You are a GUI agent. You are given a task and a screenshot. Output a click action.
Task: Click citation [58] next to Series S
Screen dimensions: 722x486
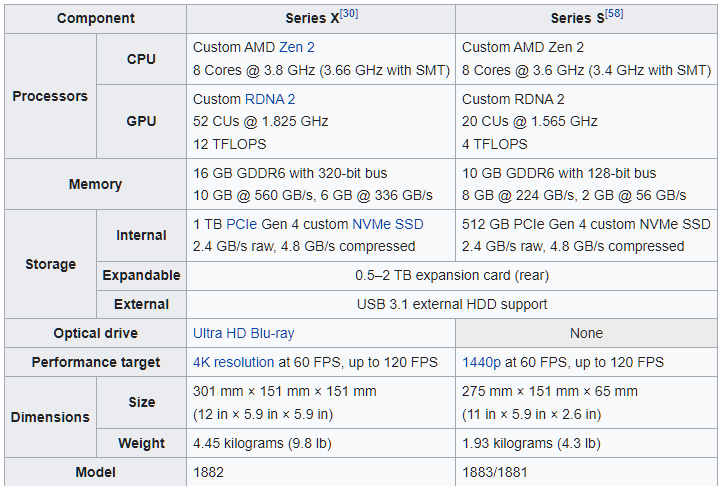(614, 14)
